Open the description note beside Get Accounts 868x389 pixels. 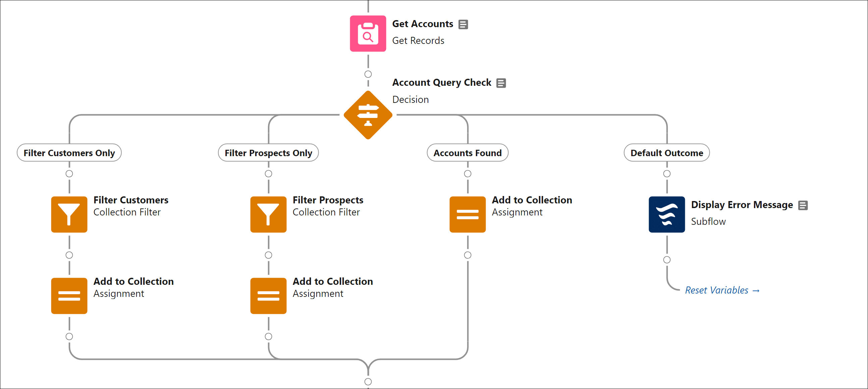463,24
